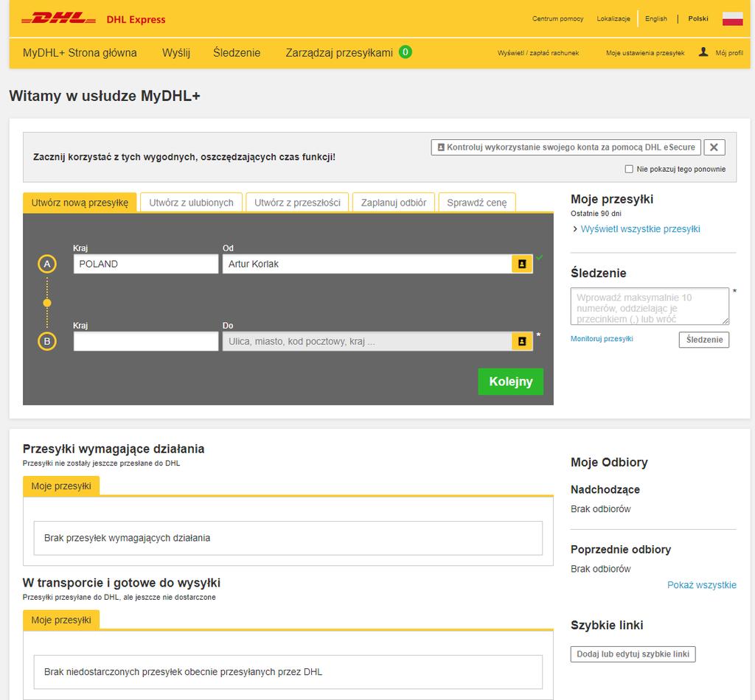
Task: Open Zarządzaj przesyłkami menu
Action: coord(339,52)
